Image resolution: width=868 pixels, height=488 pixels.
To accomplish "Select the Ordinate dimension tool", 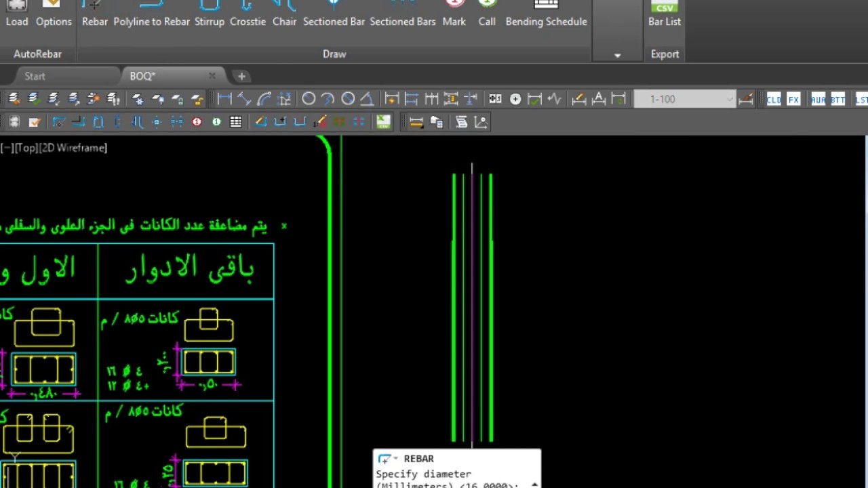I will click(285, 99).
